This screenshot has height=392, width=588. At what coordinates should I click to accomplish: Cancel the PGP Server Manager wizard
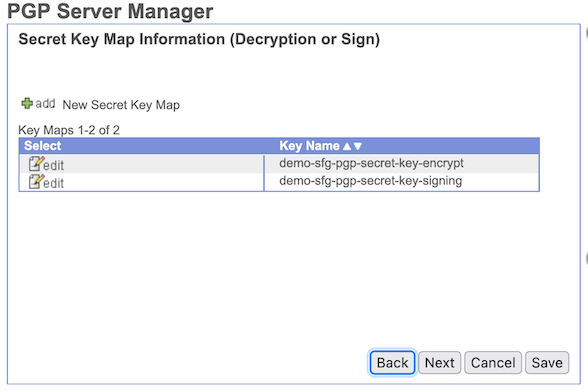[x=493, y=363]
